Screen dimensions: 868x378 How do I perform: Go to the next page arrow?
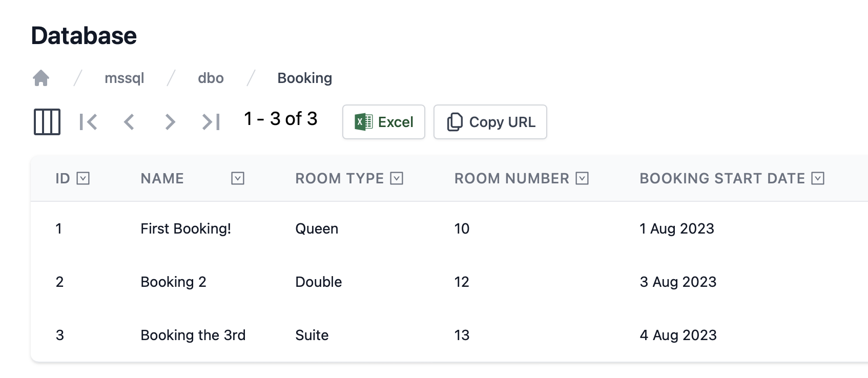170,122
